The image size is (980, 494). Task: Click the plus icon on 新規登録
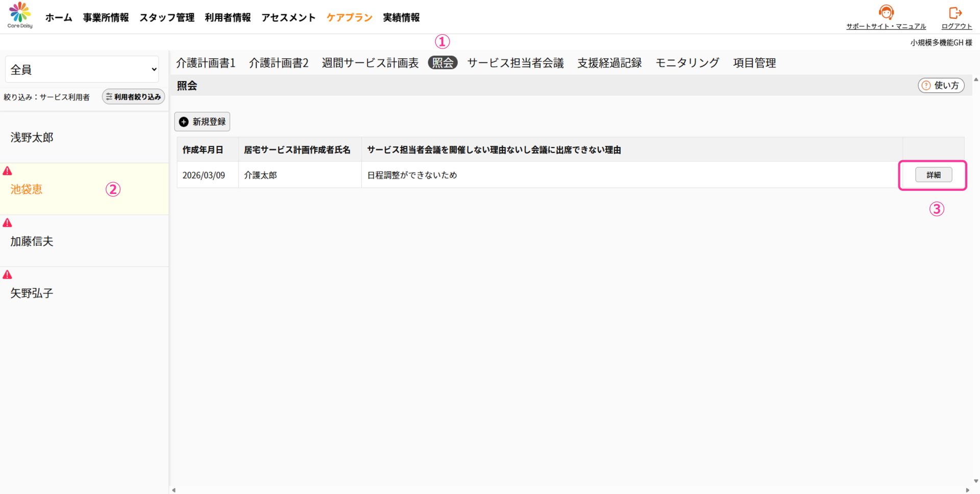coord(184,122)
